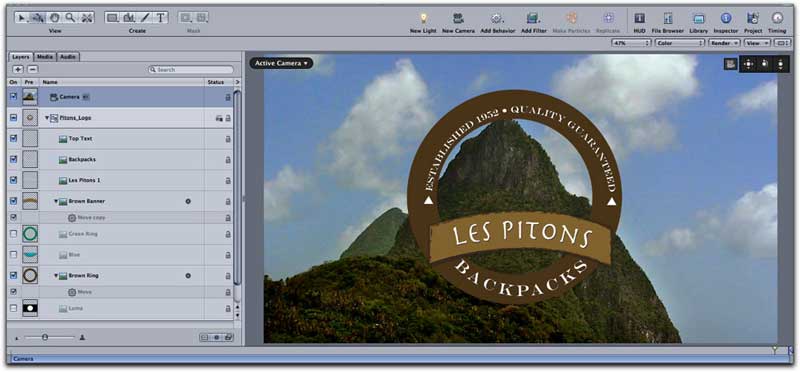Viewport: 800px width, 372px height.
Task: Click the Add Filter icon
Action: (x=533, y=18)
